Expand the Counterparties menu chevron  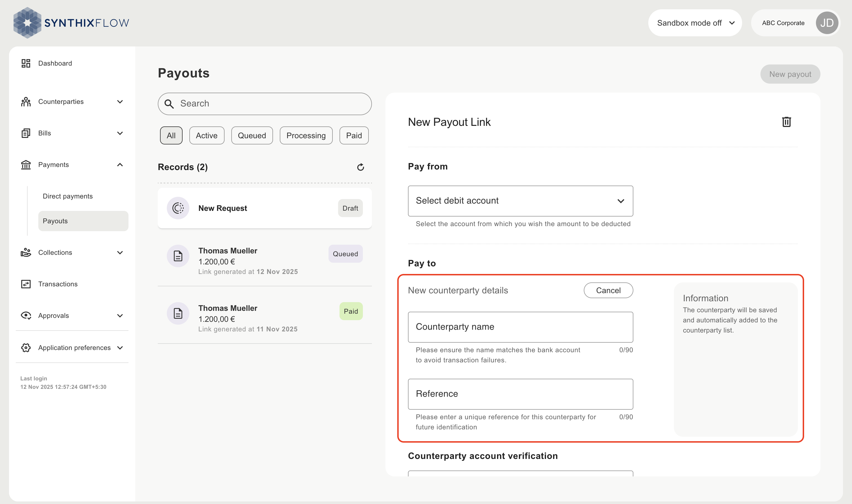[x=120, y=102]
